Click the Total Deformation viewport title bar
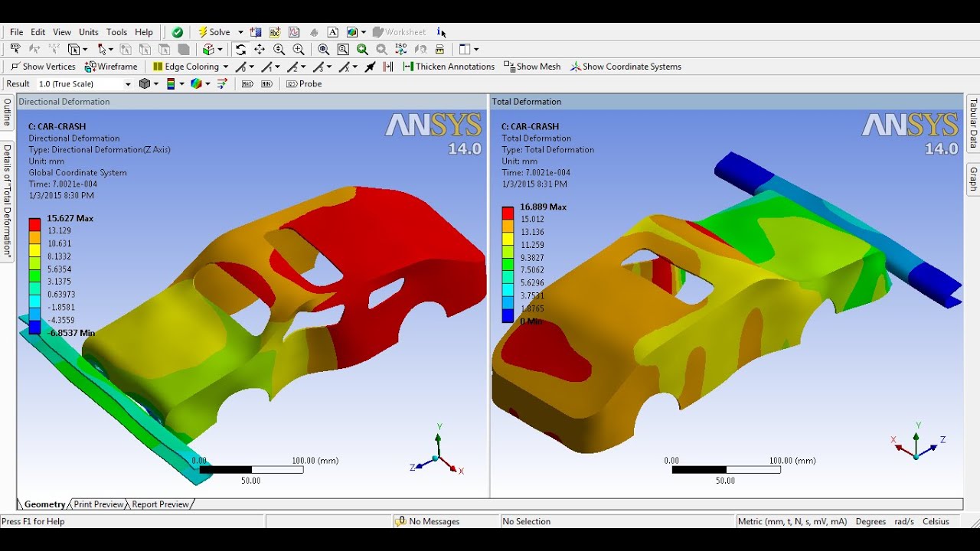 point(726,101)
